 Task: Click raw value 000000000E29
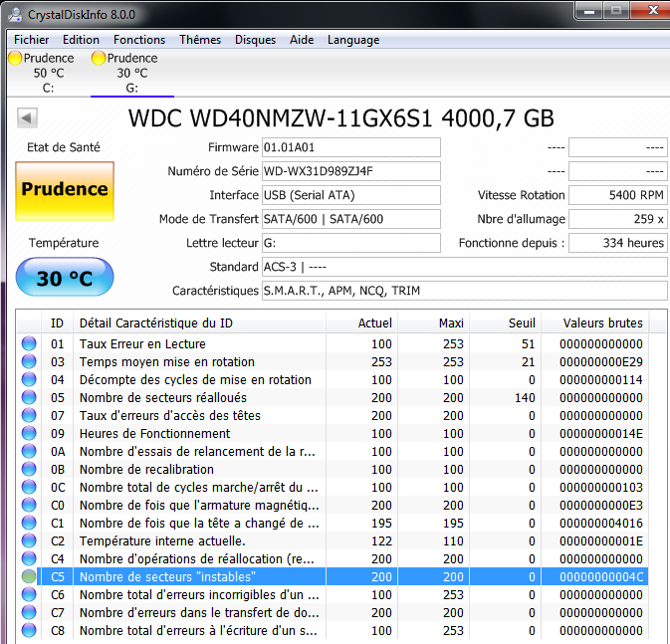601,361
